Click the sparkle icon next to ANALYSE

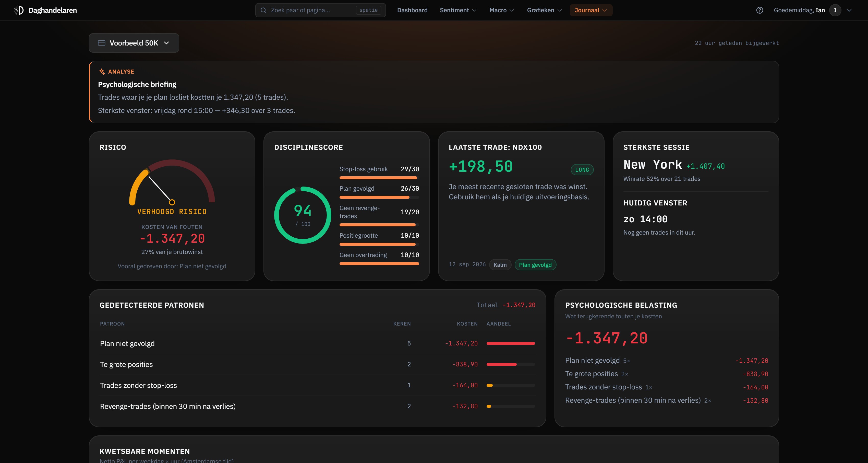[x=102, y=72]
